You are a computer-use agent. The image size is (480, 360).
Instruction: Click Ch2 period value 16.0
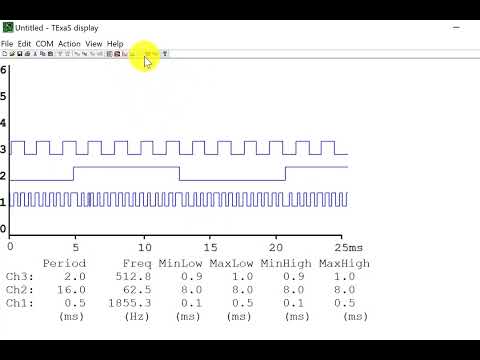pyautogui.click(x=71, y=290)
